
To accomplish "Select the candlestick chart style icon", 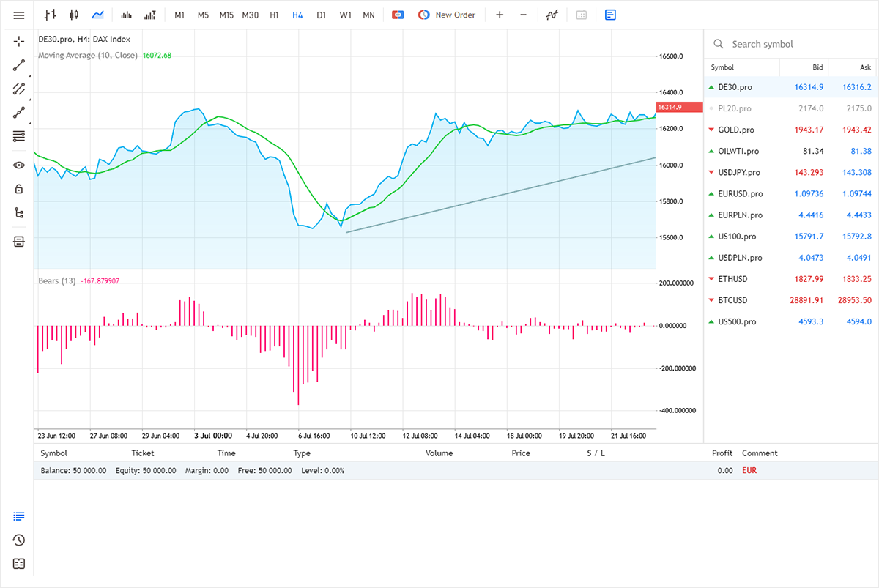I will pyautogui.click(x=73, y=15).
